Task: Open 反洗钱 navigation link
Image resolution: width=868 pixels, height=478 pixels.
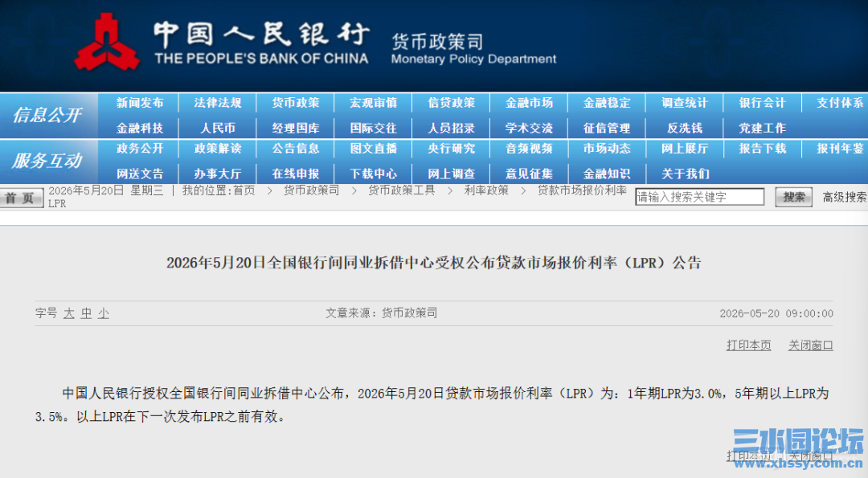Action: pos(685,129)
